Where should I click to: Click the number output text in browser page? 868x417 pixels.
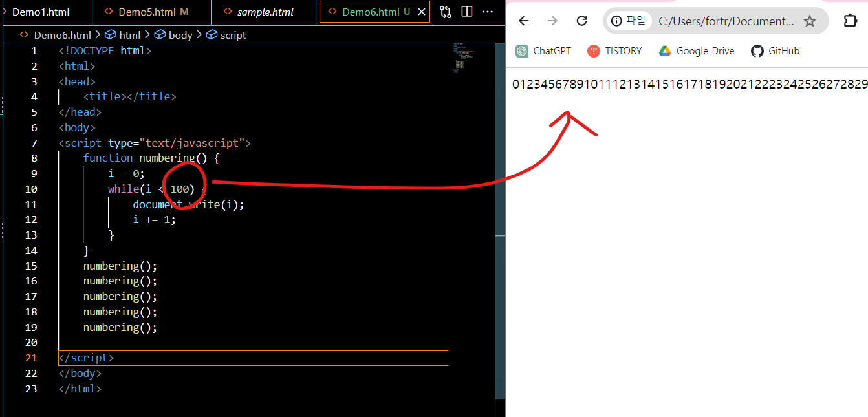(x=689, y=84)
